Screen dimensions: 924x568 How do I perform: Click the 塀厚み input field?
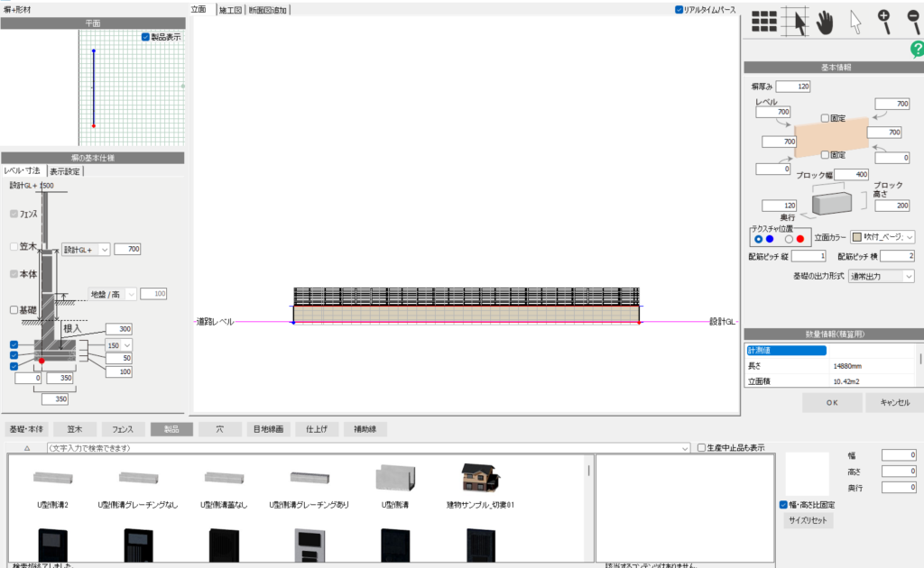coord(791,87)
